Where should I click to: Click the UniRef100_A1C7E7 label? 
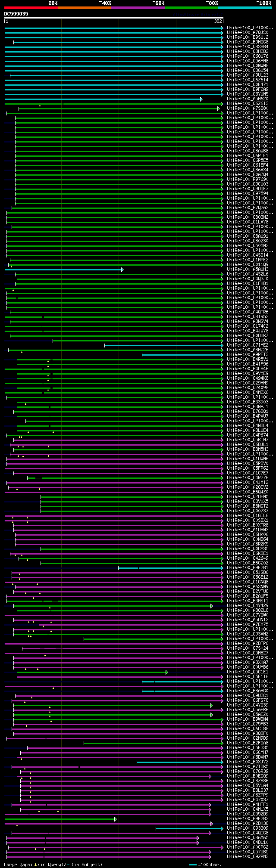(248, 473)
